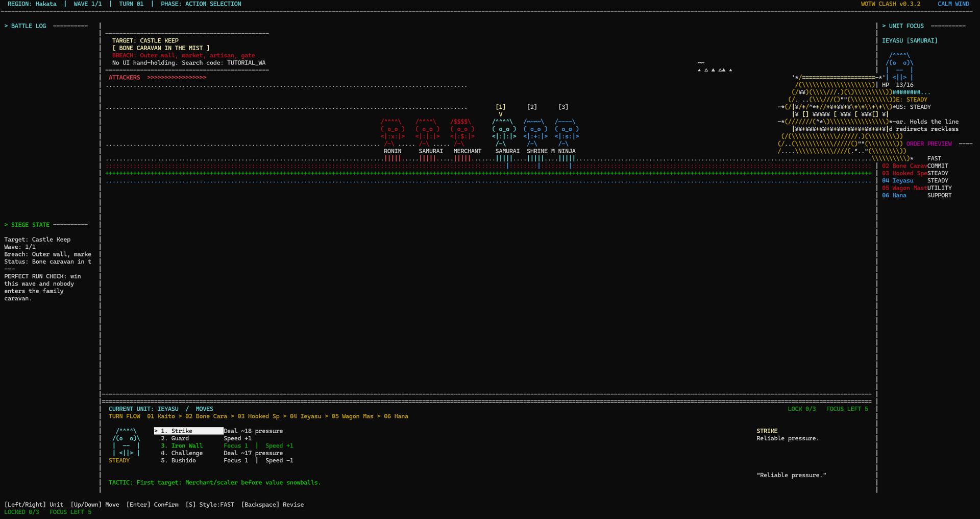Click 06 Hana in the turn flow
Screen dimensions: 980x519
(x=396, y=416)
